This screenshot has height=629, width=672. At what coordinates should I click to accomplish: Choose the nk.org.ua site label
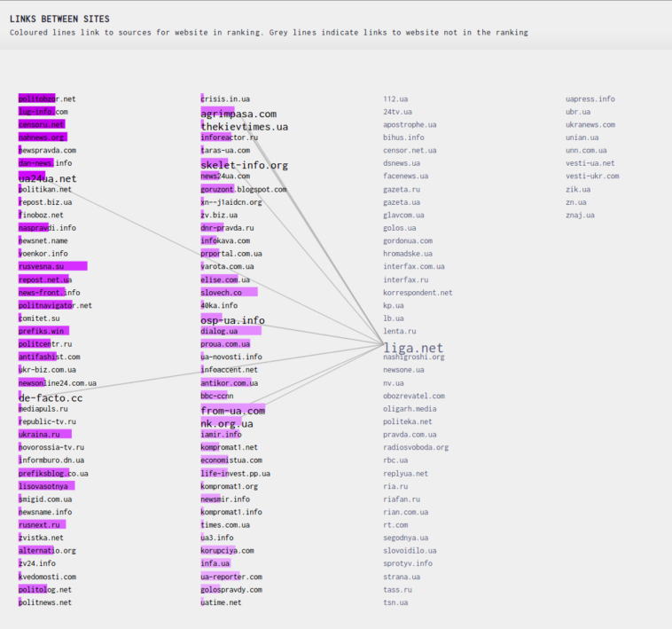click(x=226, y=424)
